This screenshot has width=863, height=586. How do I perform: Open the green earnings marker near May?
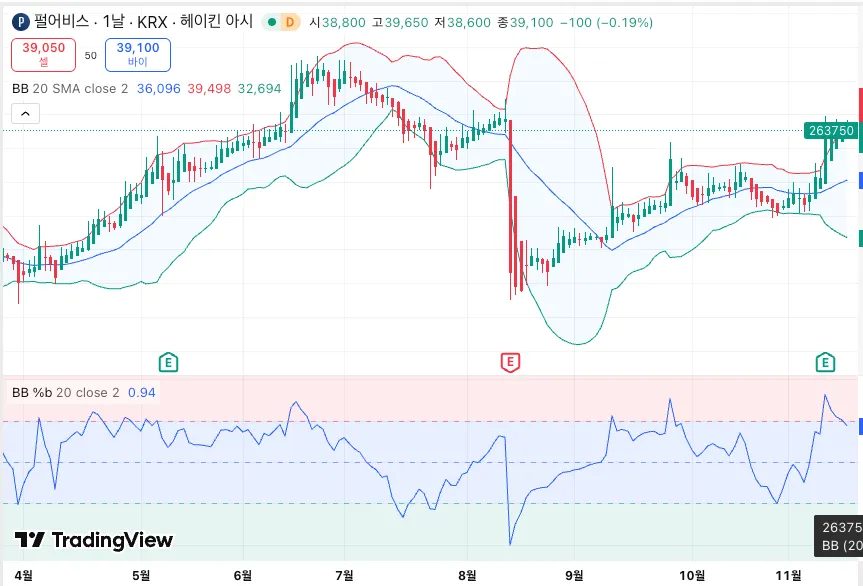point(169,361)
